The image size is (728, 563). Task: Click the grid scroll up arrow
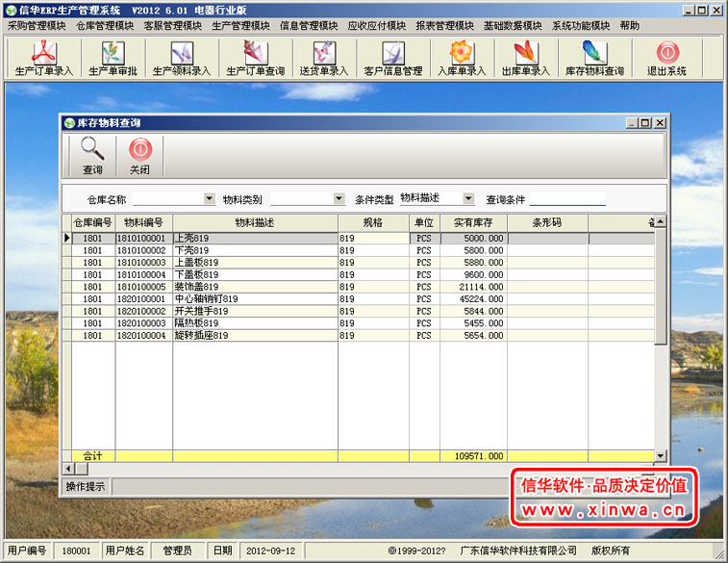(660, 221)
